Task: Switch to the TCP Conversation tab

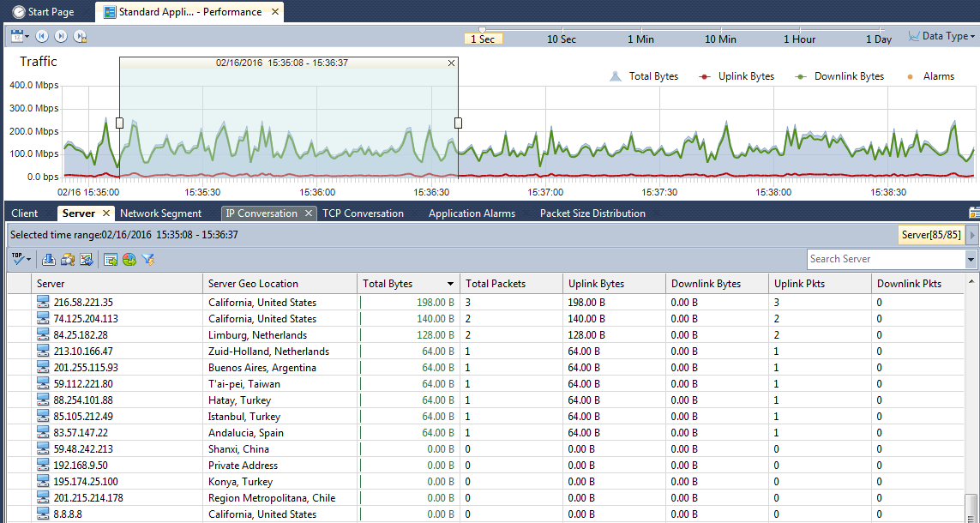Action: pyautogui.click(x=364, y=213)
